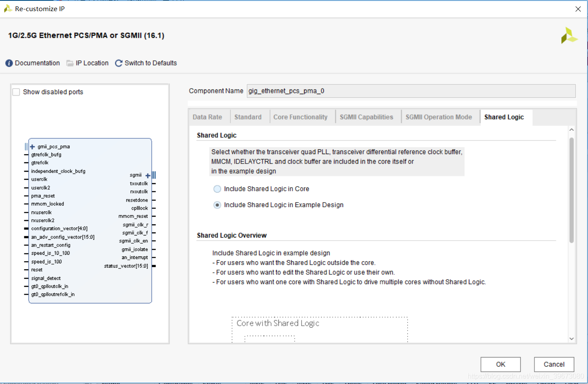The height and width of the screenshot is (384, 588).
Task: Click the speed_is_10_100 port label
Action: [x=51, y=253]
